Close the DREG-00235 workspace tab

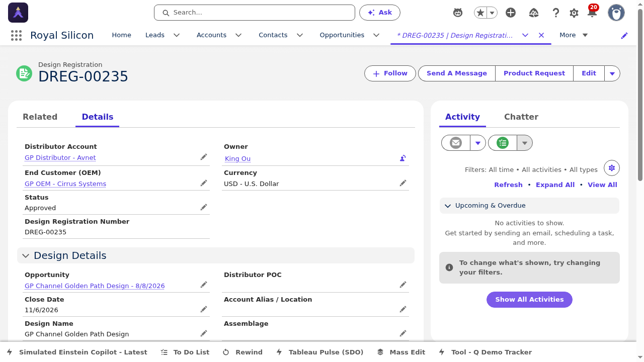tap(541, 35)
